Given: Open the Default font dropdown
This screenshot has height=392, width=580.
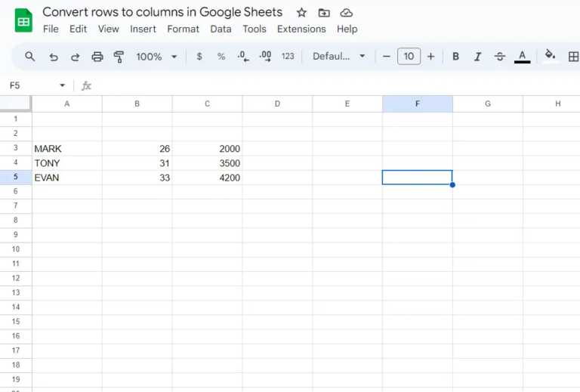Looking at the screenshot, I should (339, 56).
